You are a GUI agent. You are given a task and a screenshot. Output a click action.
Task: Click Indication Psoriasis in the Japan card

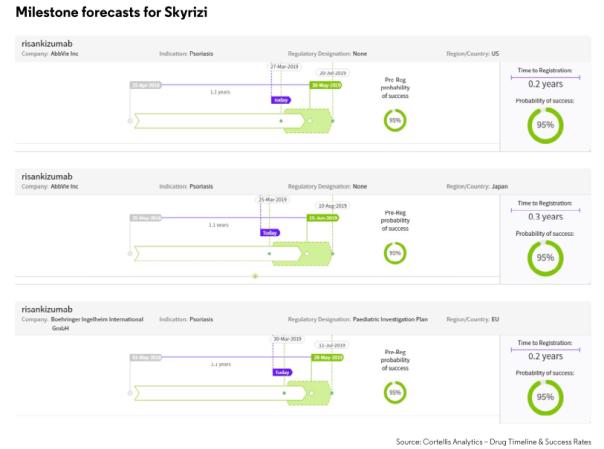(186, 186)
